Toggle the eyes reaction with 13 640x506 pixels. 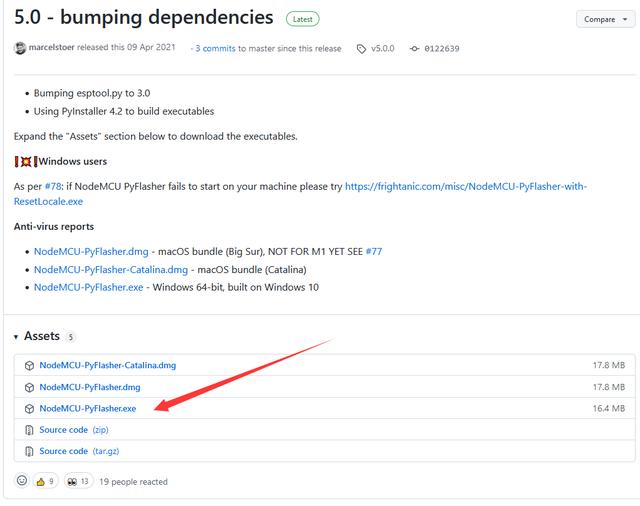78,482
